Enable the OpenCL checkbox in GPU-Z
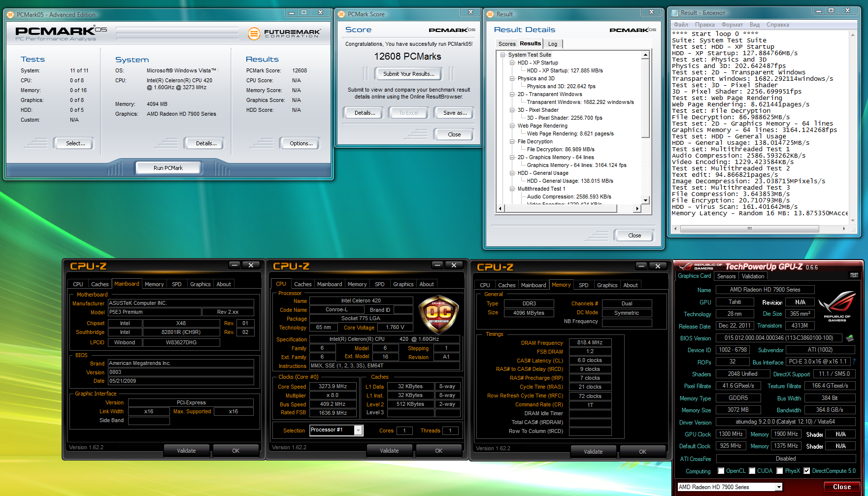Image resolution: width=868 pixels, height=496 pixels. (721, 471)
